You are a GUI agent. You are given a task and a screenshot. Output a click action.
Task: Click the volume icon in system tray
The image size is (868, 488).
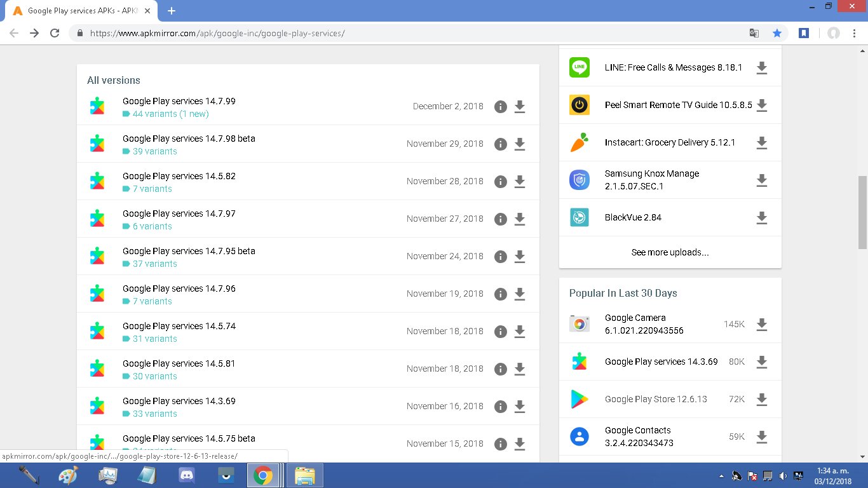(x=782, y=475)
